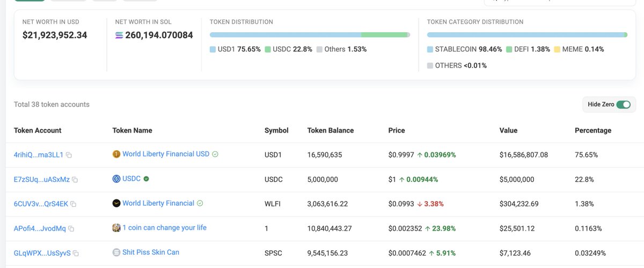Click the Others gray legend swatch
The height and width of the screenshot is (268, 644).
[319, 49]
